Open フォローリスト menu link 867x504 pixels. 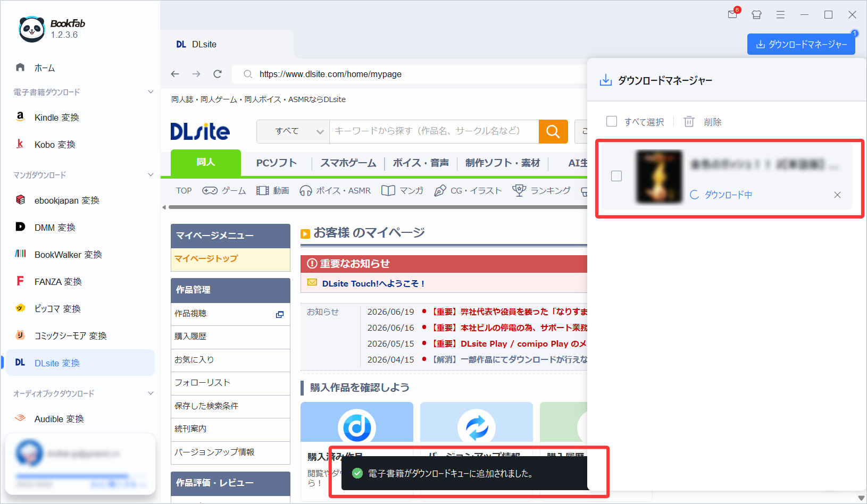click(230, 383)
